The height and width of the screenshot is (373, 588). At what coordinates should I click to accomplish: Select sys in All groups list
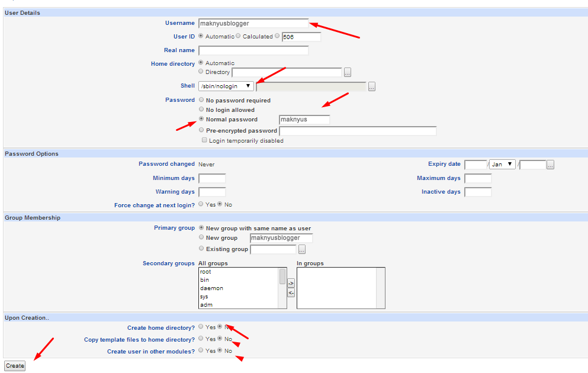tap(239, 297)
